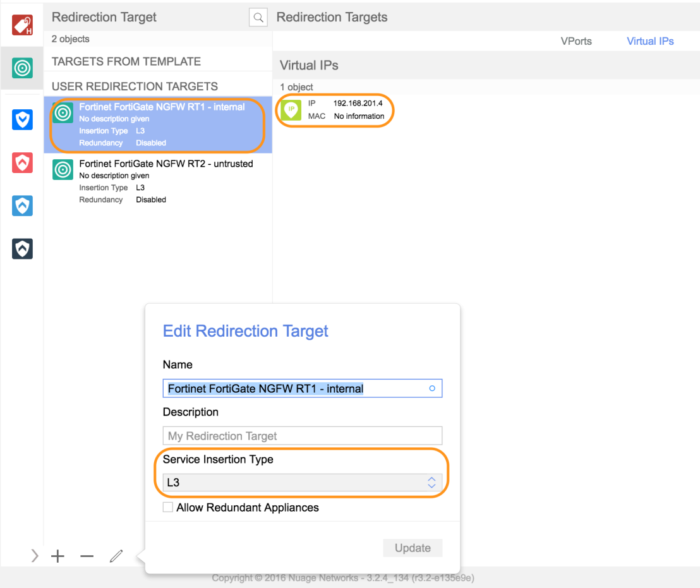Open the blue checkmark shield sidebar icon
Image resolution: width=700 pixels, height=588 pixels.
click(x=22, y=119)
